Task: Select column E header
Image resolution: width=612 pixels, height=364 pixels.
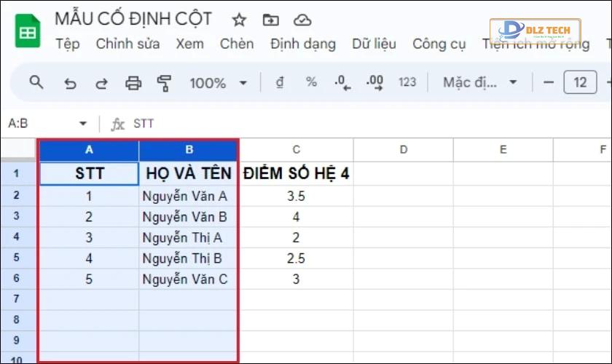Action: pos(503,150)
